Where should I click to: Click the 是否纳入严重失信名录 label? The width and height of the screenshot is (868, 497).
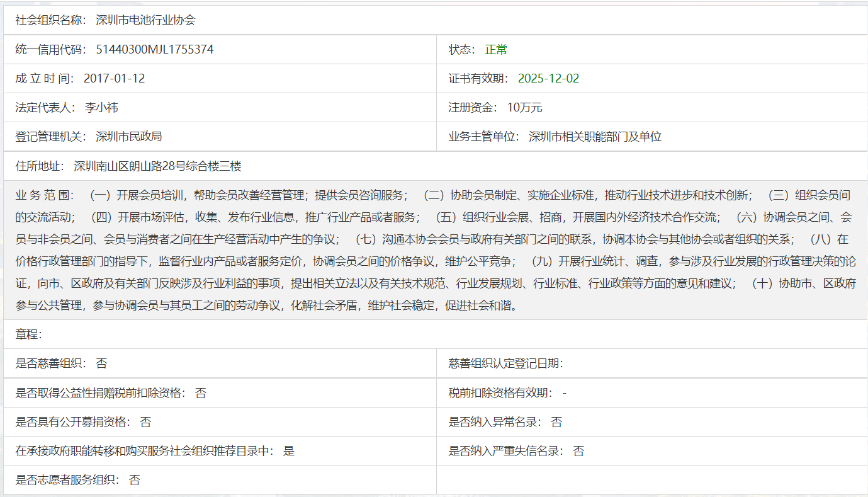506,451
